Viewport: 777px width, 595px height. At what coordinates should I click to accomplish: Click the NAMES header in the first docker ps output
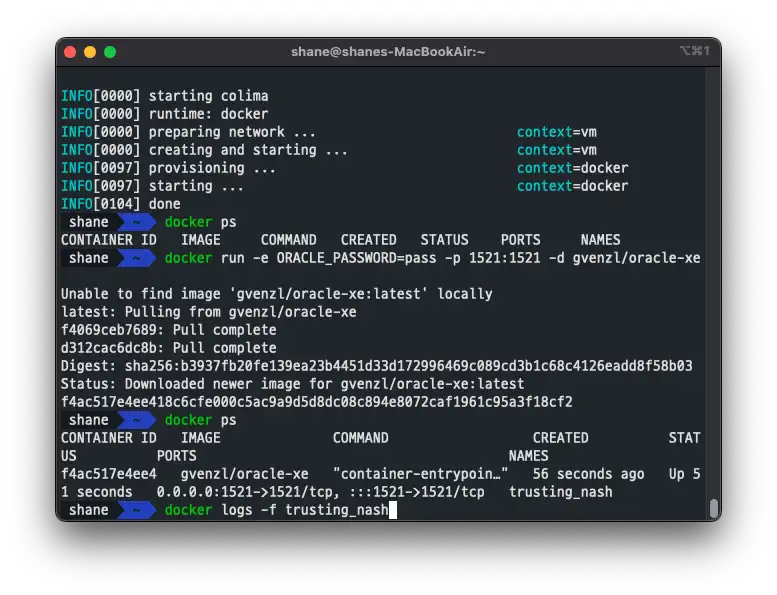[601, 240]
